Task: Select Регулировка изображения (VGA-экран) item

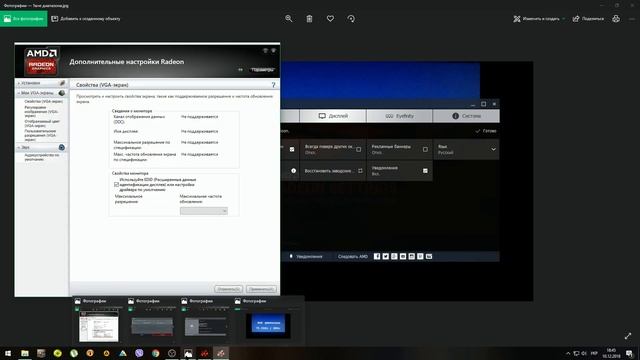Action: (41, 111)
